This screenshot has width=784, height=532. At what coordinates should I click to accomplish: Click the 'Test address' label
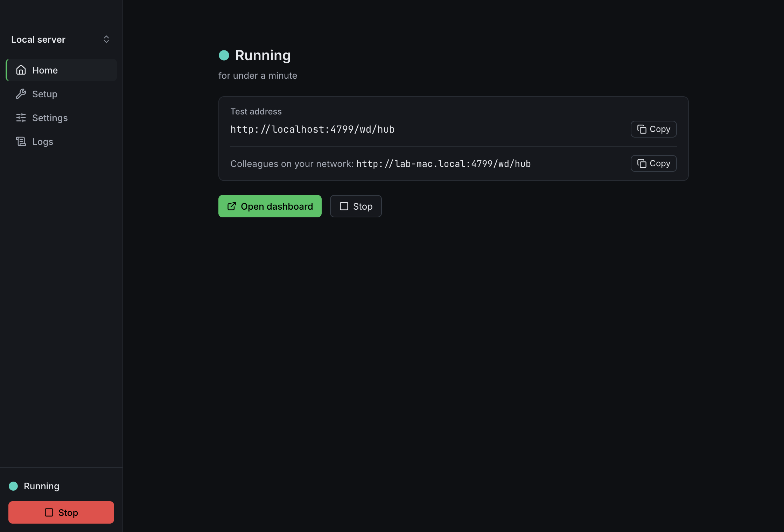click(x=256, y=112)
